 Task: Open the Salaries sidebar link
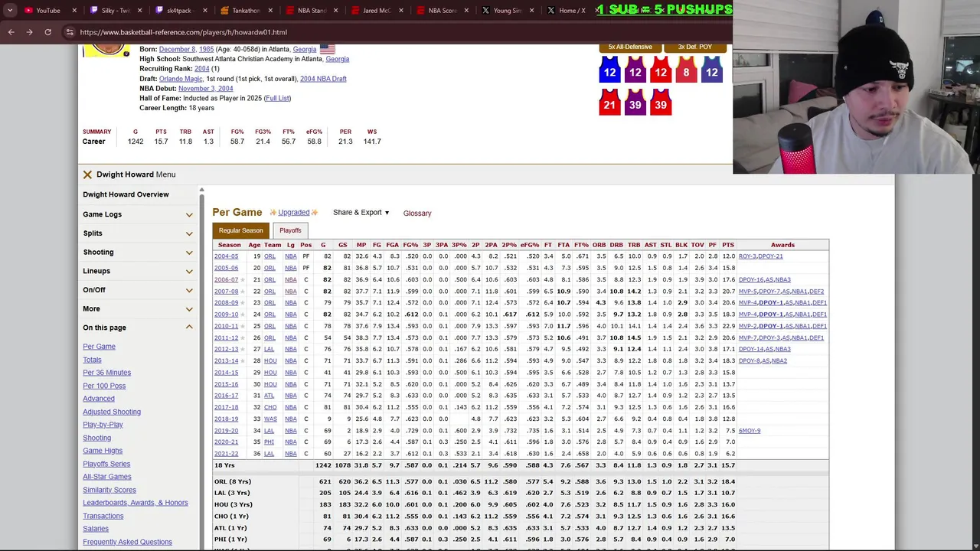point(96,529)
